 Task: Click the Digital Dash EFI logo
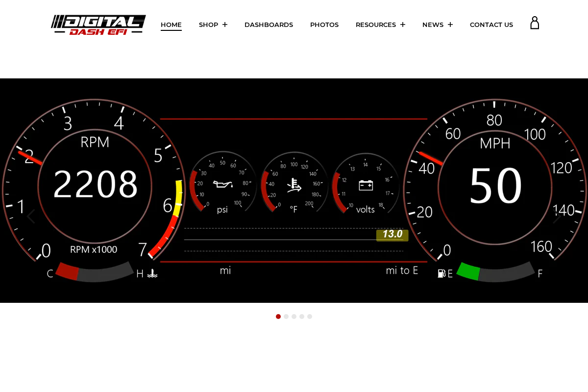tap(98, 24)
